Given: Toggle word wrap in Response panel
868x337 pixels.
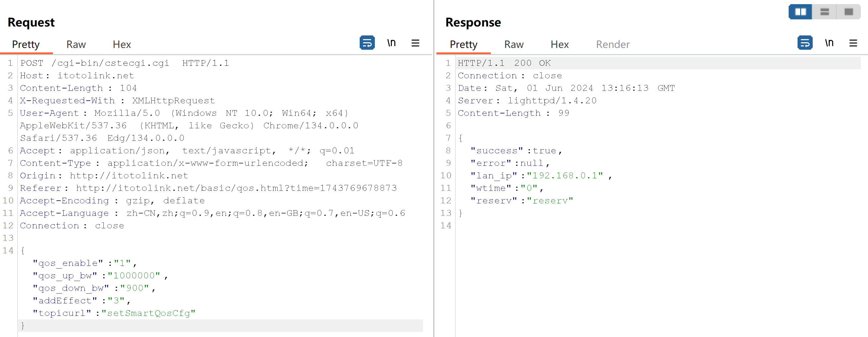Looking at the screenshot, I should pos(805,43).
